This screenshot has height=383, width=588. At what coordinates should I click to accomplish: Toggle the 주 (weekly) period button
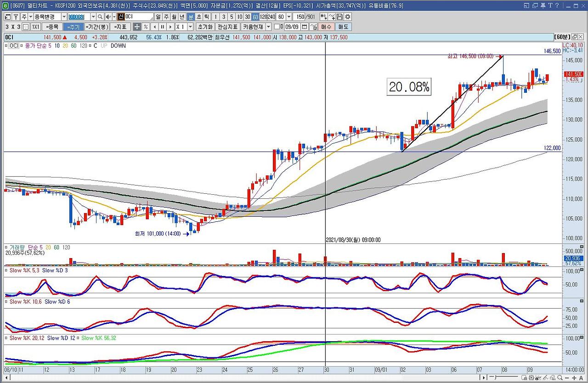click(x=166, y=17)
